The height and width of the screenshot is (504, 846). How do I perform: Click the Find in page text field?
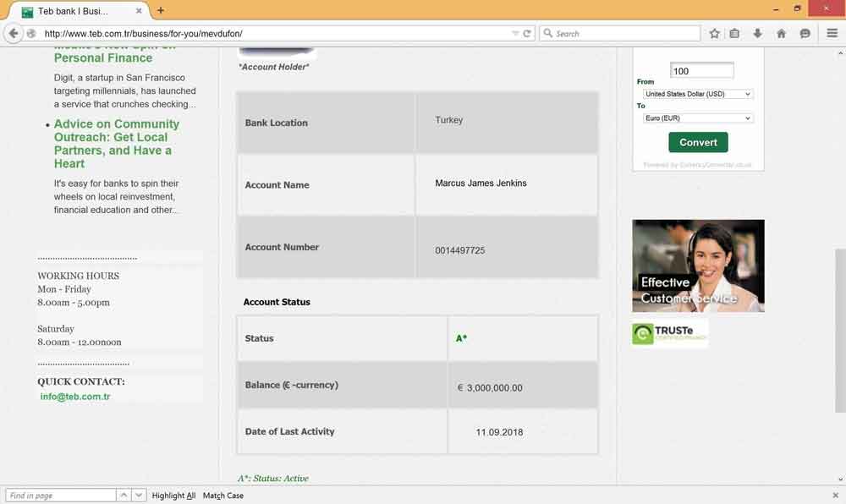(60, 496)
